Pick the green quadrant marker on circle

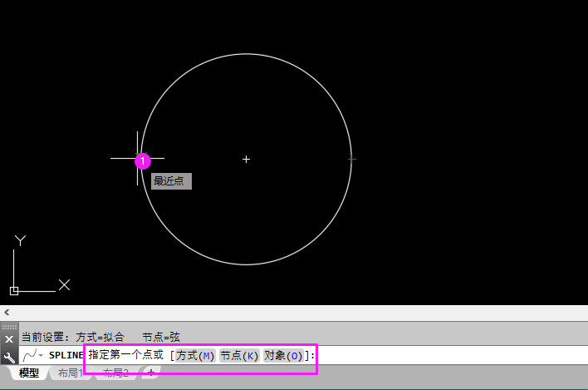(x=352, y=160)
